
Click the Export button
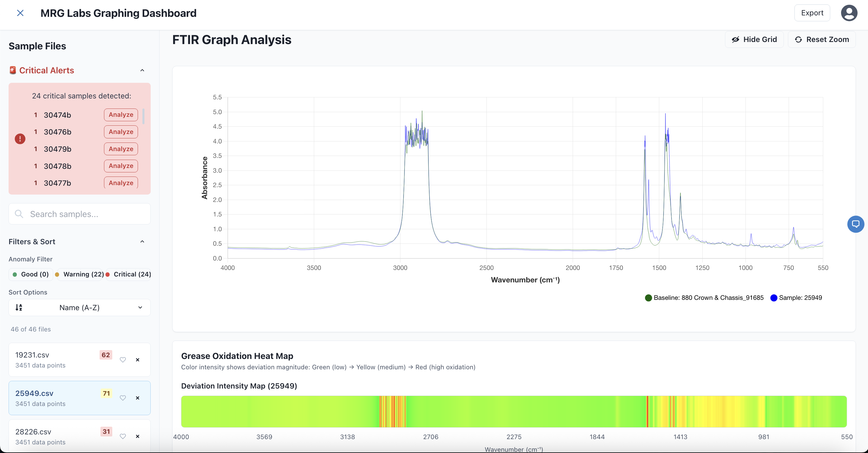click(812, 13)
